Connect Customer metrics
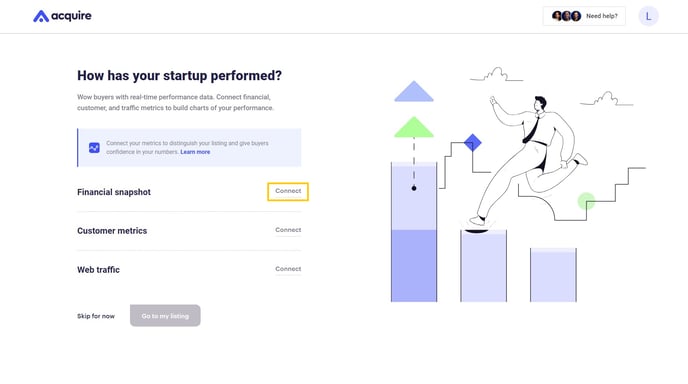 (x=288, y=230)
